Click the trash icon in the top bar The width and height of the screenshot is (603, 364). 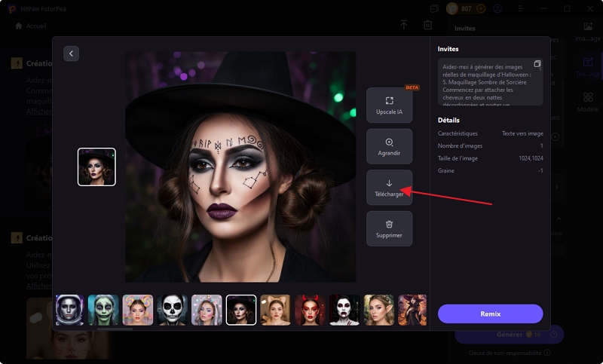coord(427,26)
